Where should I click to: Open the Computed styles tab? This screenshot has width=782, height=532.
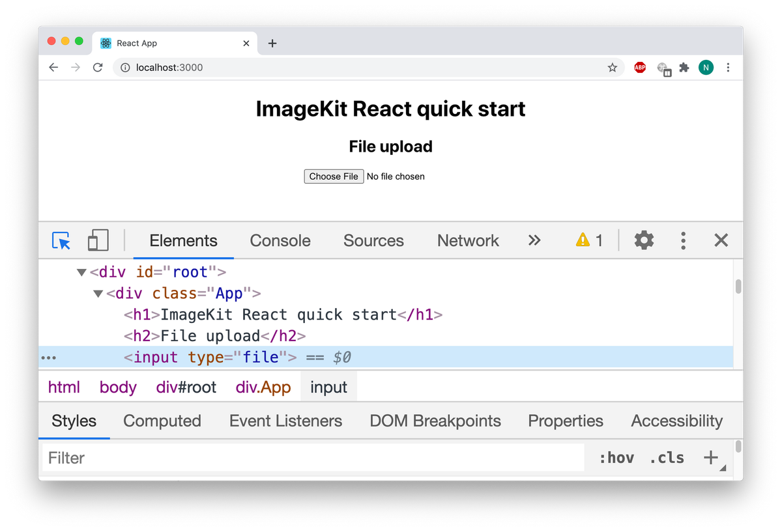coord(162,421)
